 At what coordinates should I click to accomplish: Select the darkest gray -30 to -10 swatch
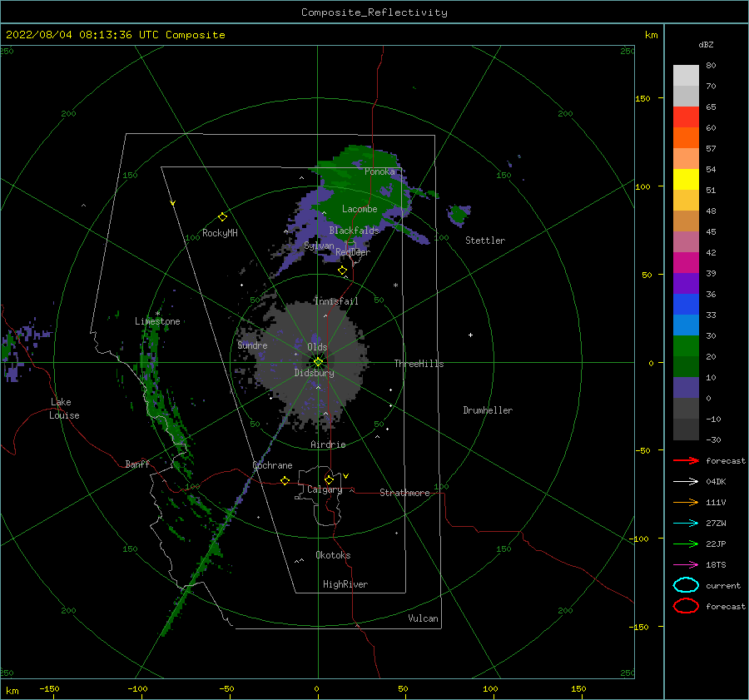(x=686, y=429)
